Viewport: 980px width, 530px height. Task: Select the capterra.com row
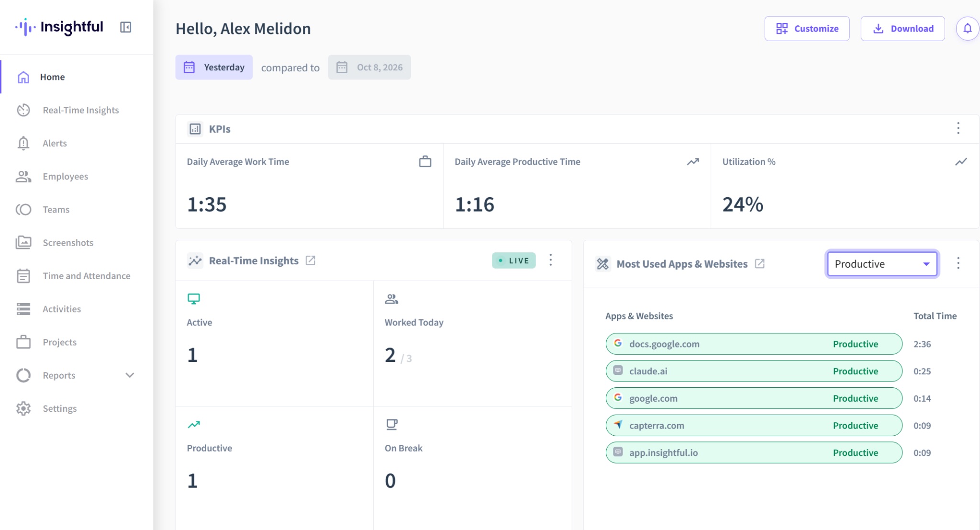(754, 426)
